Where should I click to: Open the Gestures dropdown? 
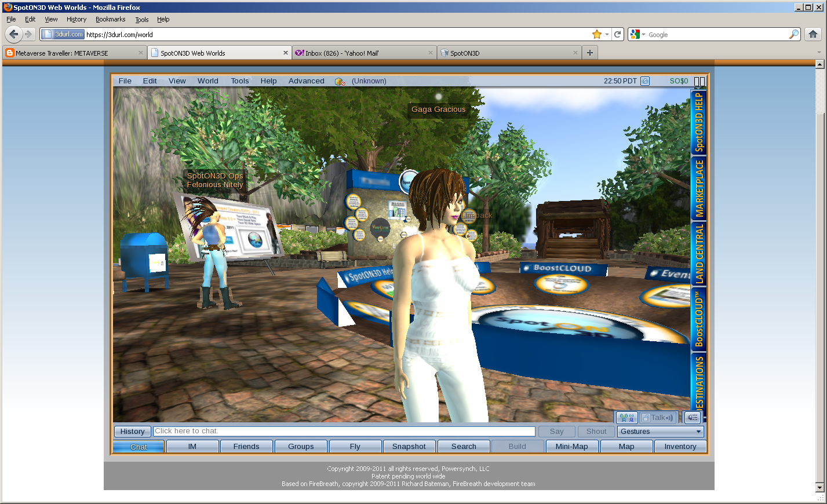click(x=661, y=432)
